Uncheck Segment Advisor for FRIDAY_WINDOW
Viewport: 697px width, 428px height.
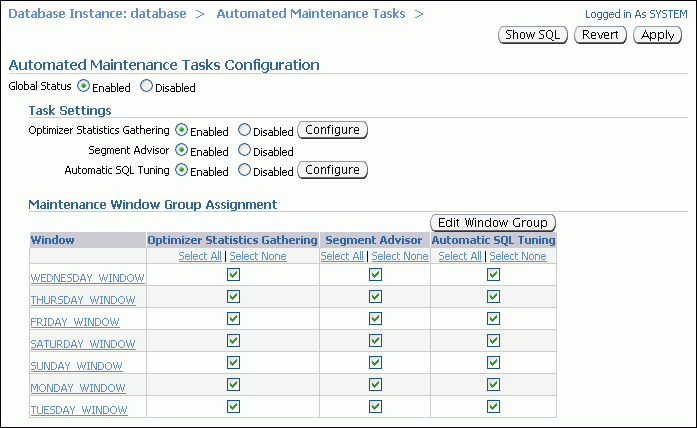375,318
